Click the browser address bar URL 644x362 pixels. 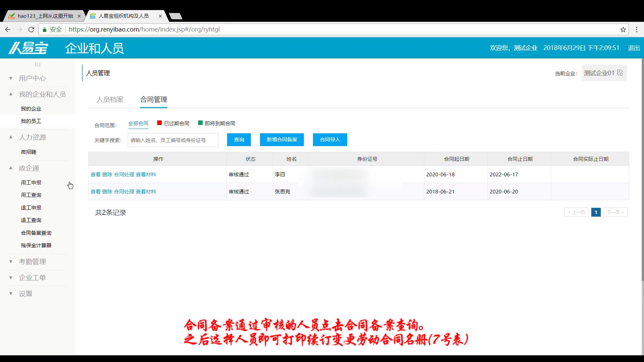pos(144,29)
